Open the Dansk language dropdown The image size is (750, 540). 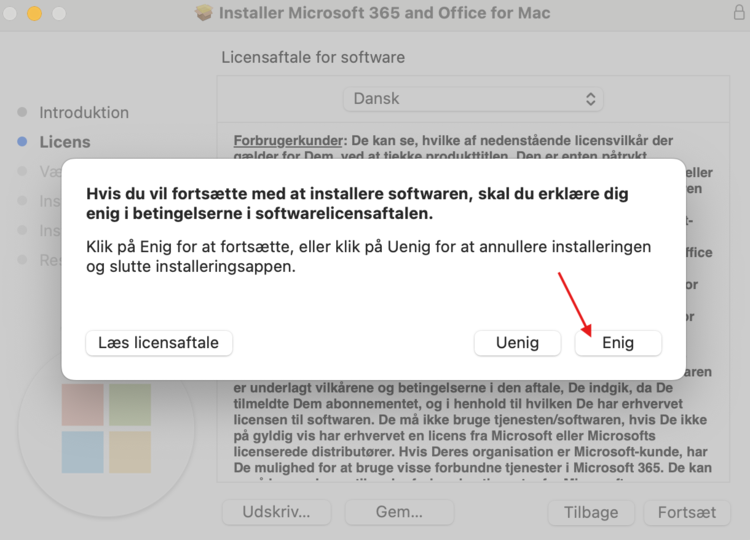click(472, 99)
